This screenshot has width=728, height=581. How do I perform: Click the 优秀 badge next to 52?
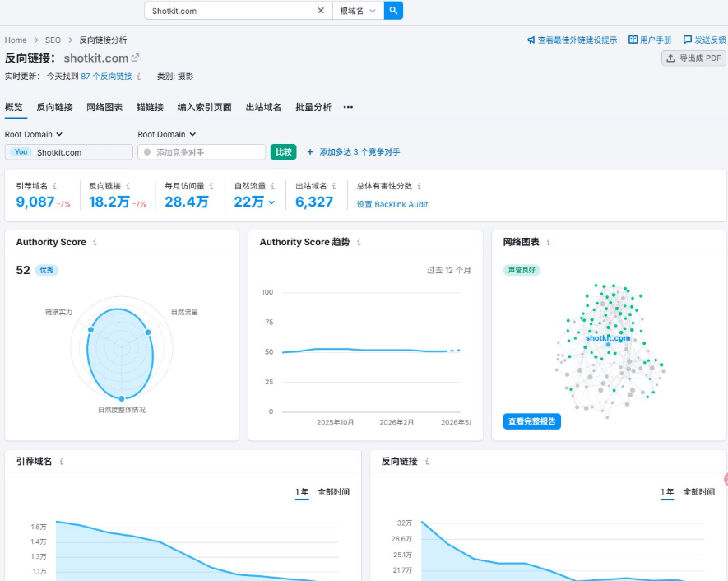pos(46,270)
